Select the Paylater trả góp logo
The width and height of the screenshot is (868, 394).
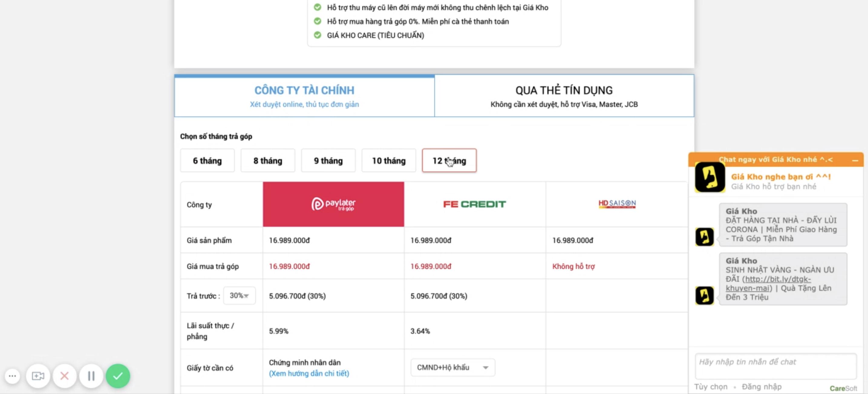(333, 204)
